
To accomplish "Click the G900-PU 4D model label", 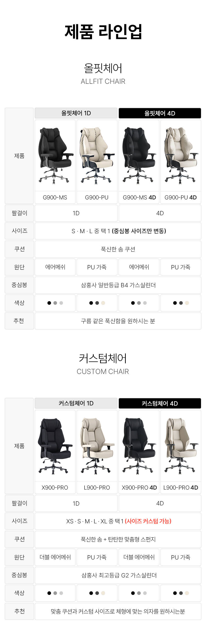I will (x=181, y=198).
